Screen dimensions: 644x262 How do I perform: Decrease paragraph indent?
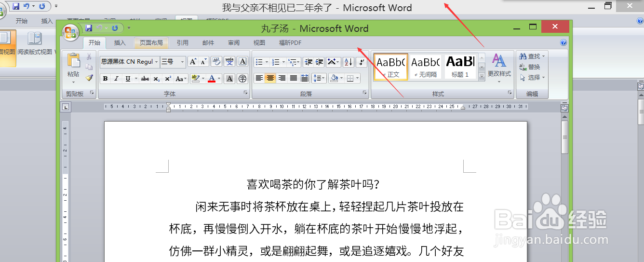point(308,62)
